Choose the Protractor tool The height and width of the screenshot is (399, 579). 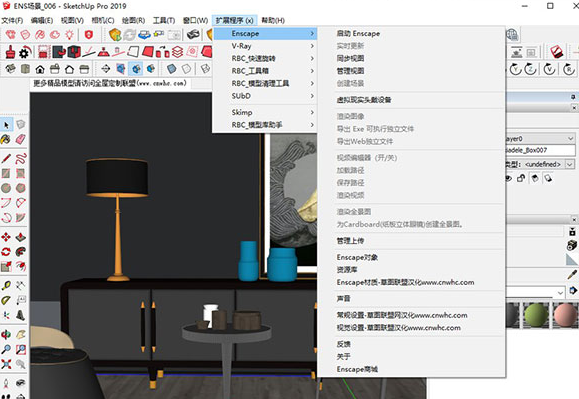pos(6,300)
